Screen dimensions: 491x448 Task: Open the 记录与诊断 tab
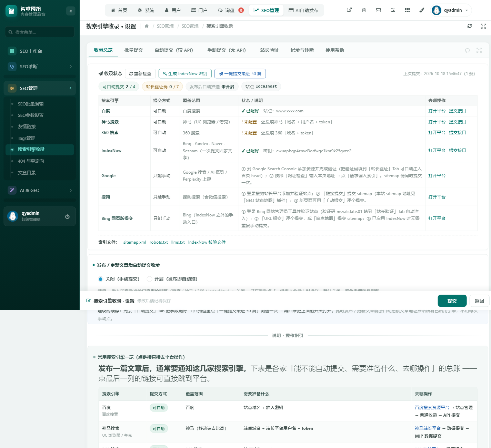[x=302, y=50]
